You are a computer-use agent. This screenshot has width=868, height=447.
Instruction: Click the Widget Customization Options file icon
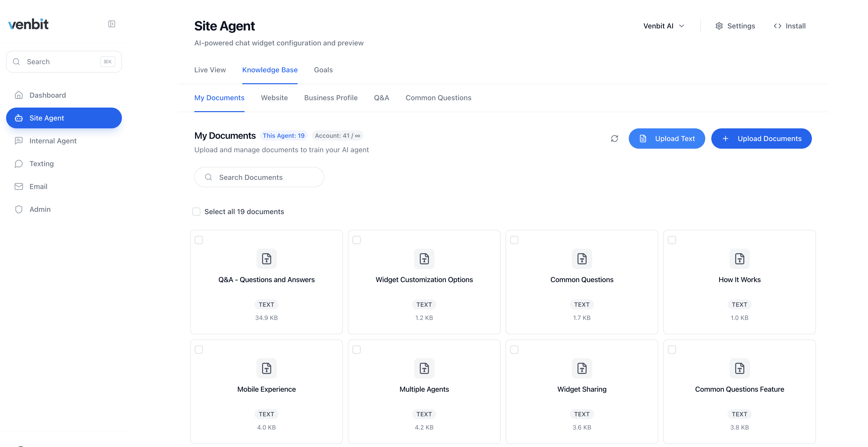tap(424, 259)
